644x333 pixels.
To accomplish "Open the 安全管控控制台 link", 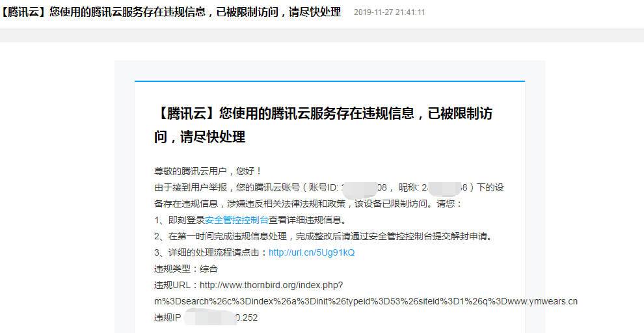I will [236, 220].
